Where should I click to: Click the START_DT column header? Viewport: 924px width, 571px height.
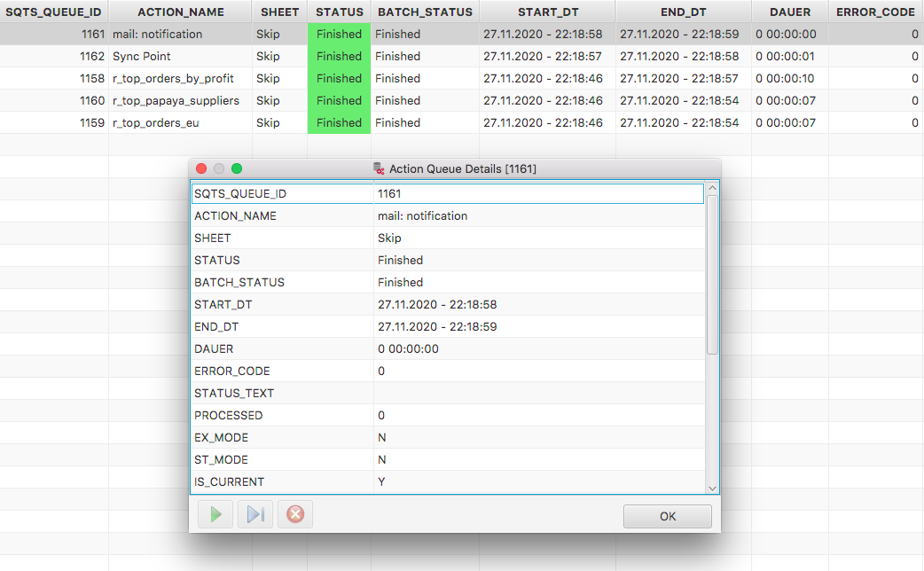(547, 12)
